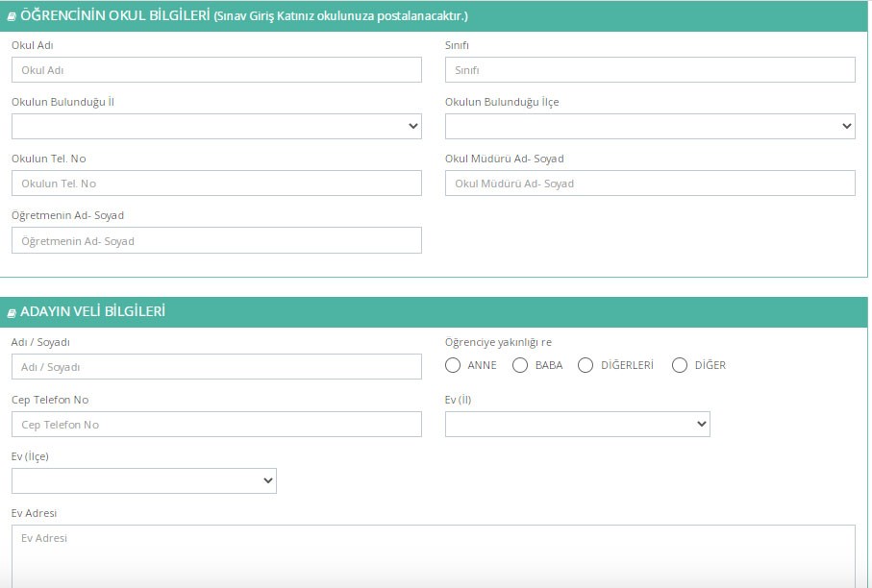Focus the Cep Telefon No input

(216, 425)
